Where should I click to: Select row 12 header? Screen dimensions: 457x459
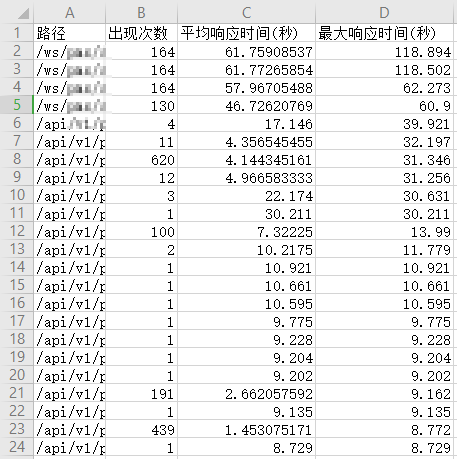17,231
